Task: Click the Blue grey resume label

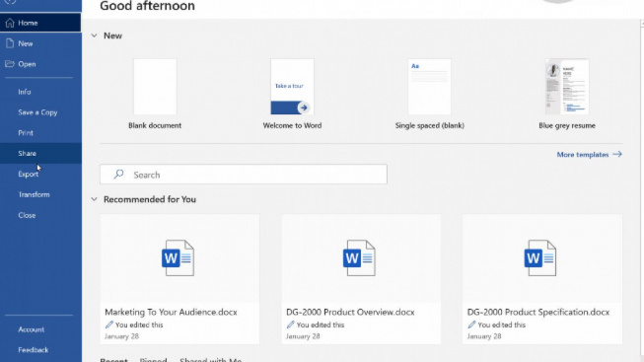Action: (567, 125)
